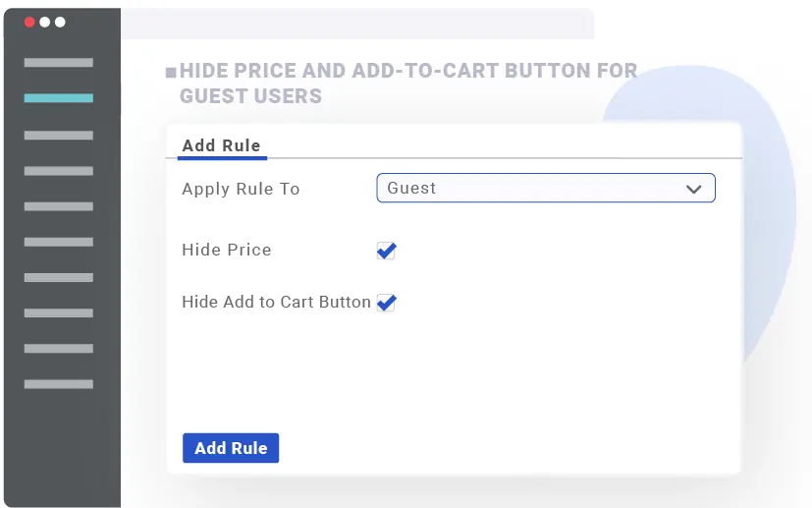
Task: Choose the sixth sidebar menu item
Action: (59, 242)
